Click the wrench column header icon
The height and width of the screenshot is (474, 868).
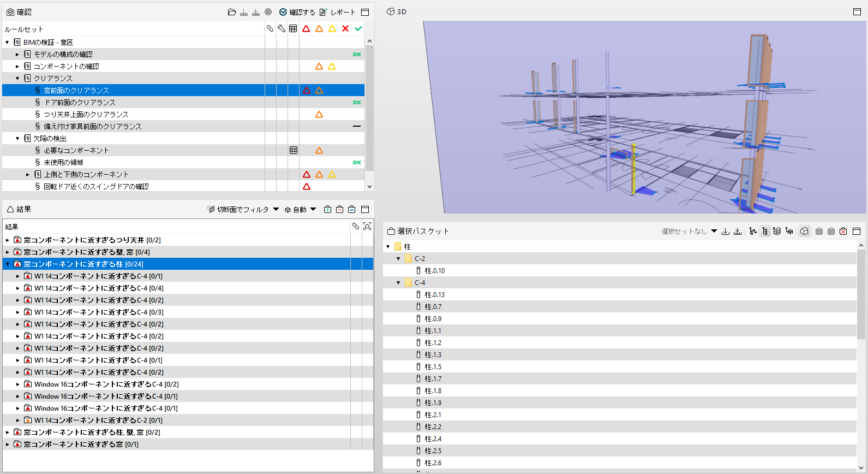282,28
